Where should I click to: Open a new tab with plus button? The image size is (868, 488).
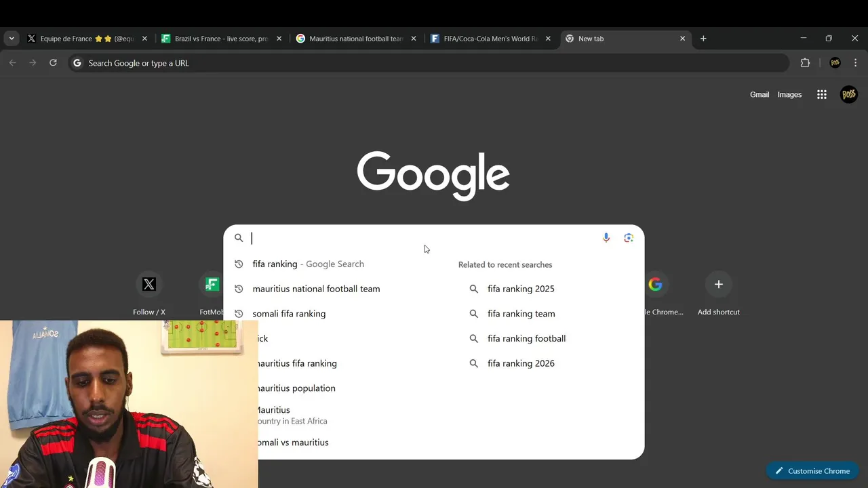pos(703,39)
